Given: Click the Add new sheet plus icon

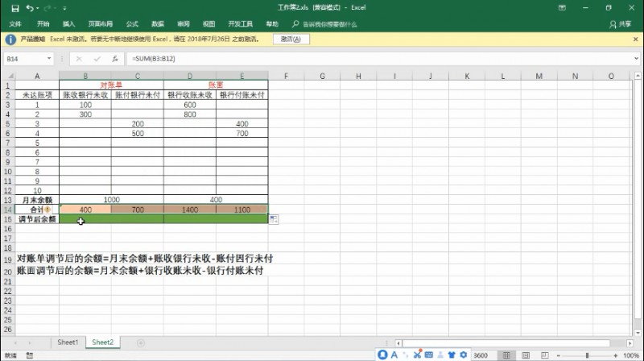Looking at the screenshot, I should (x=140, y=343).
